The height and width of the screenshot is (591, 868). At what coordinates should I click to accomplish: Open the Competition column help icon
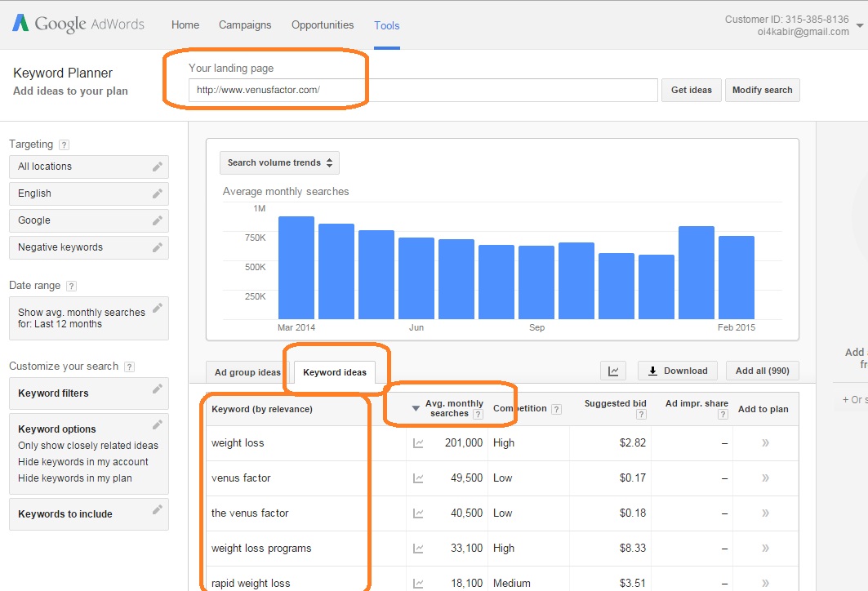click(556, 410)
